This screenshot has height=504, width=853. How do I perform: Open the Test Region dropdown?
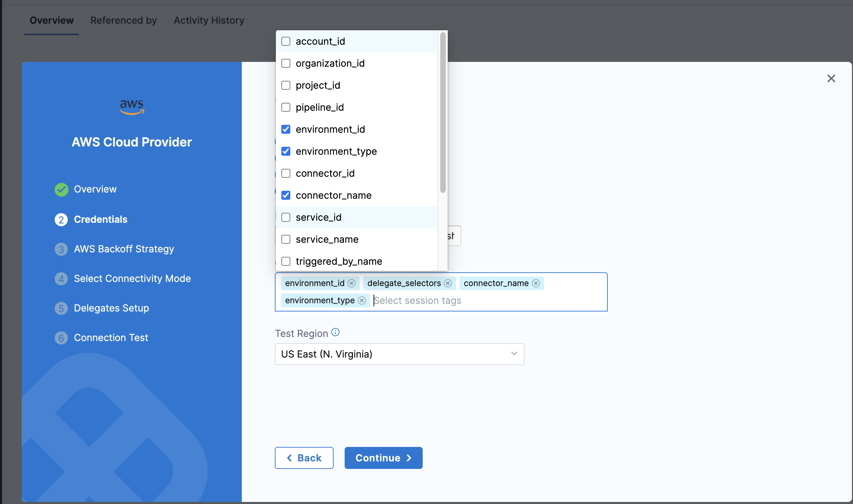pyautogui.click(x=399, y=354)
